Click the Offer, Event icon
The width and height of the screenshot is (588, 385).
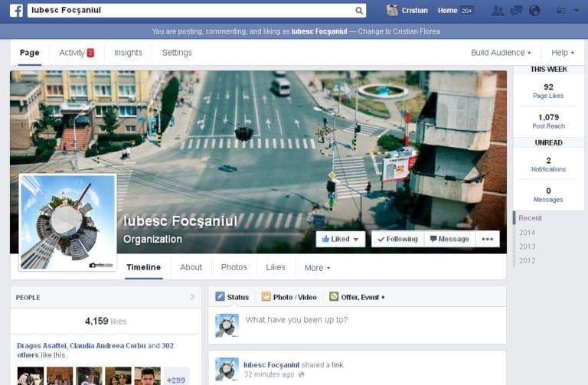click(x=334, y=296)
